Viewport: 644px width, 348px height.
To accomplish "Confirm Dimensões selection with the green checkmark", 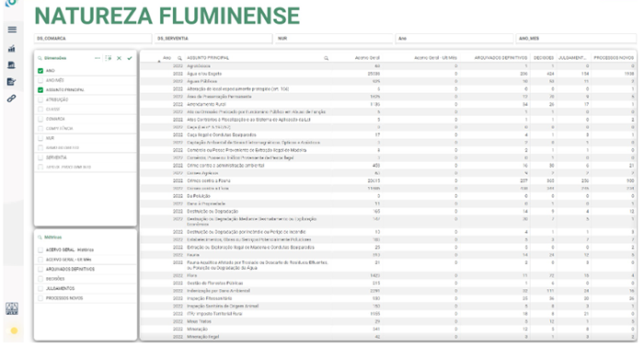I will tap(130, 58).
